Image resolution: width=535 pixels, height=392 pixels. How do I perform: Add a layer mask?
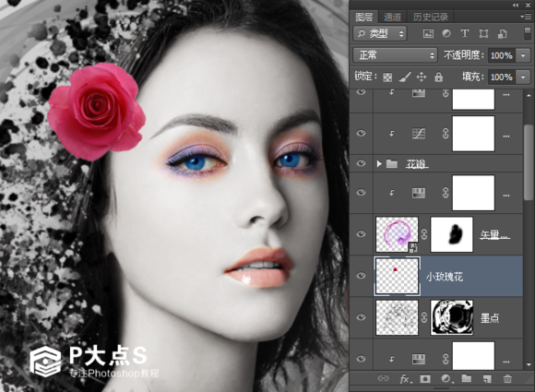[425, 379]
